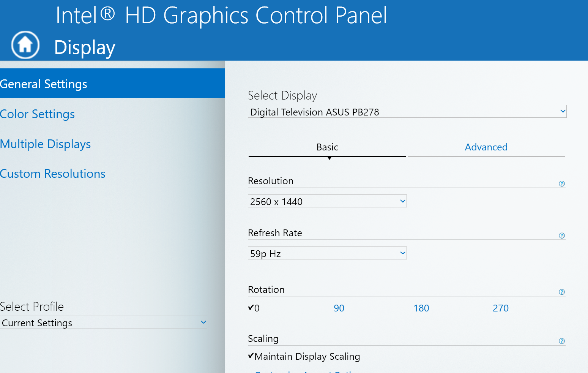Viewport: 588px width, 373px height.
Task: Open help icon for Resolution
Action: (x=562, y=184)
